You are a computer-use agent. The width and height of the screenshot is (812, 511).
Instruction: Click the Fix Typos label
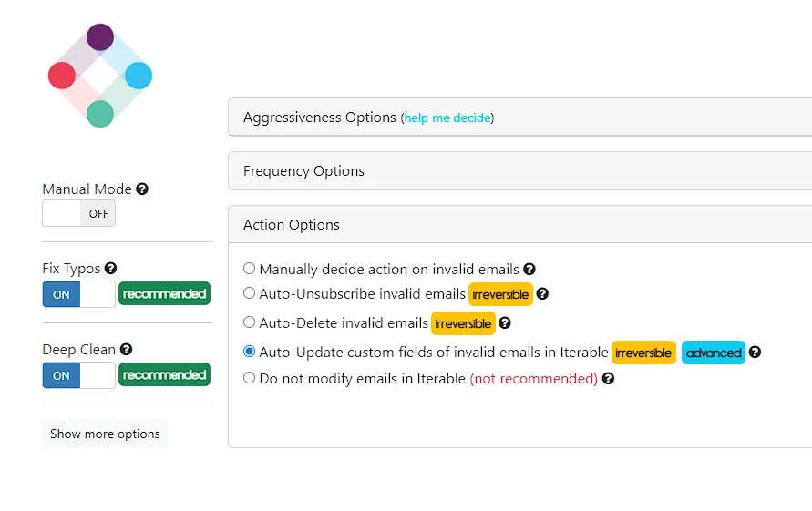[x=71, y=269]
